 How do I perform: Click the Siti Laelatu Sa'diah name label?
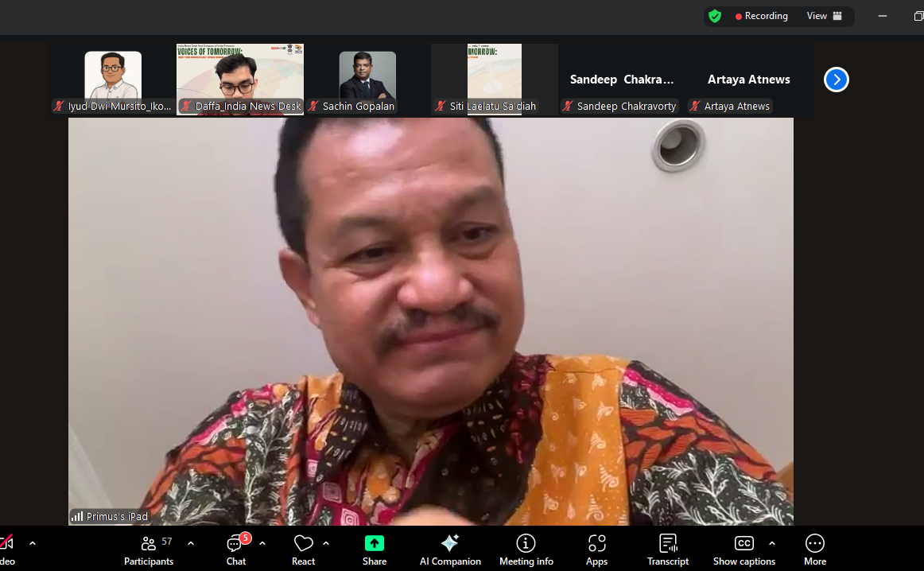[x=493, y=106]
